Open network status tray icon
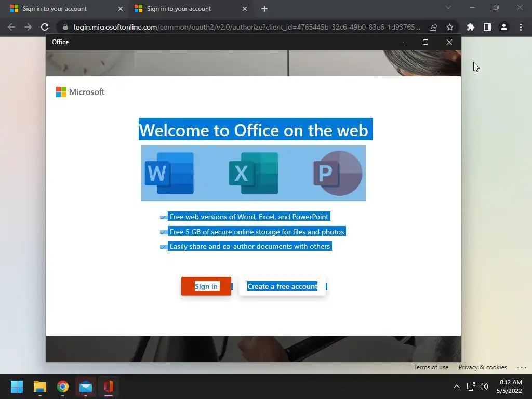Image resolution: width=532 pixels, height=399 pixels. point(471,387)
